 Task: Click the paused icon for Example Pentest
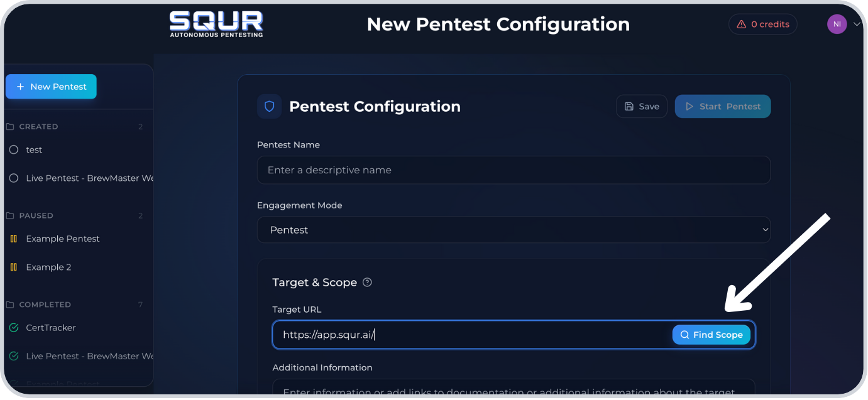tap(14, 239)
